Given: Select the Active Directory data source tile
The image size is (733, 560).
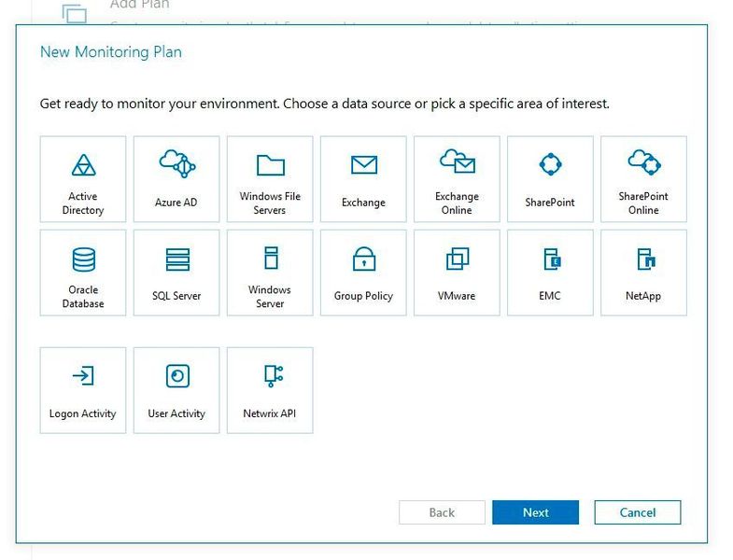Looking at the screenshot, I should click(x=83, y=179).
